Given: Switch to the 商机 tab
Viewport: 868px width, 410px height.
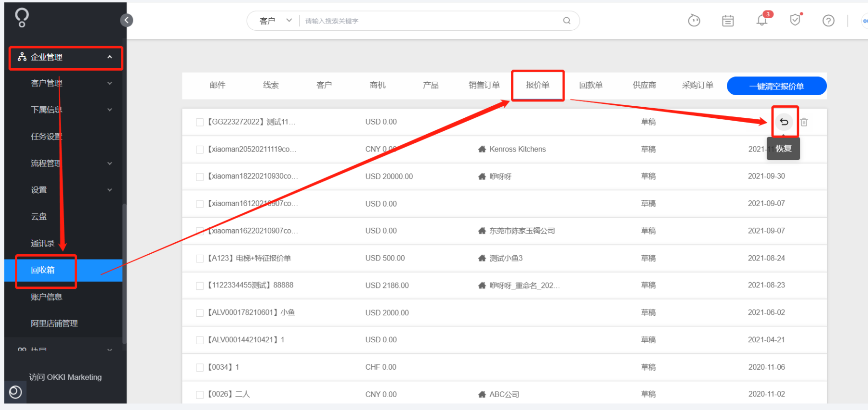Looking at the screenshot, I should pyautogui.click(x=377, y=85).
